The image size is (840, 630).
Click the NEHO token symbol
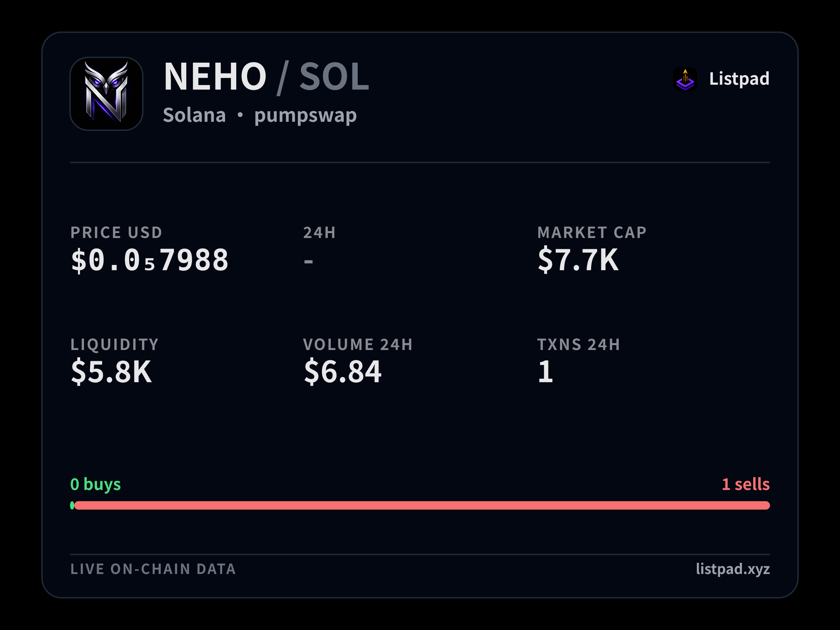(215, 77)
